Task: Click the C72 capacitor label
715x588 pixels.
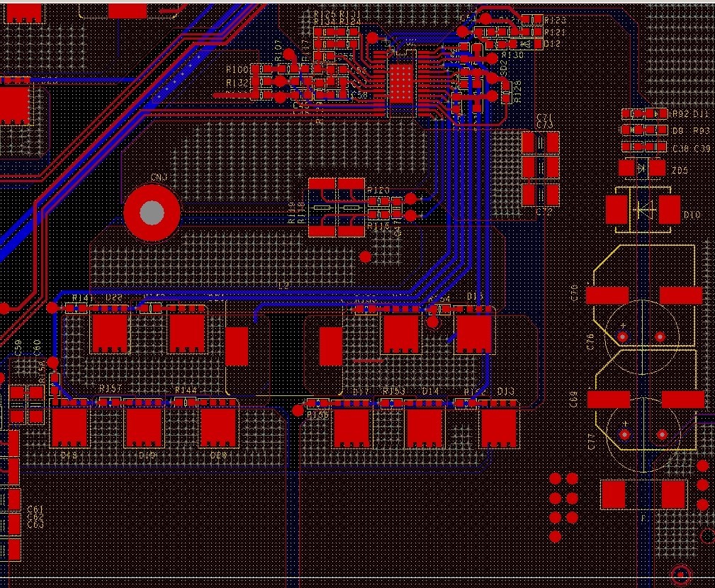Action: pos(545,211)
